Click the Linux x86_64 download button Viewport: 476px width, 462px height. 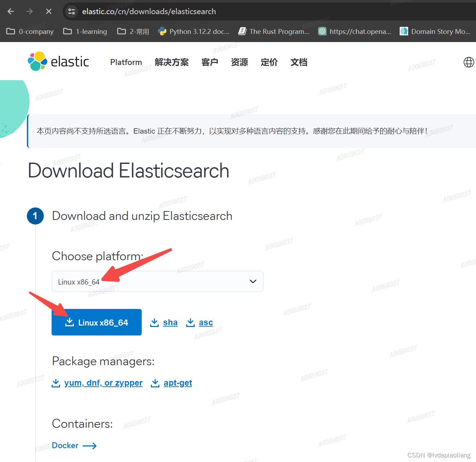pos(96,322)
